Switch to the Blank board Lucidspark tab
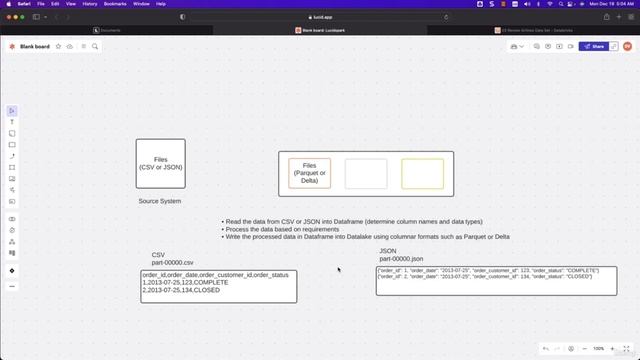The height and width of the screenshot is (360, 640). coord(320,30)
